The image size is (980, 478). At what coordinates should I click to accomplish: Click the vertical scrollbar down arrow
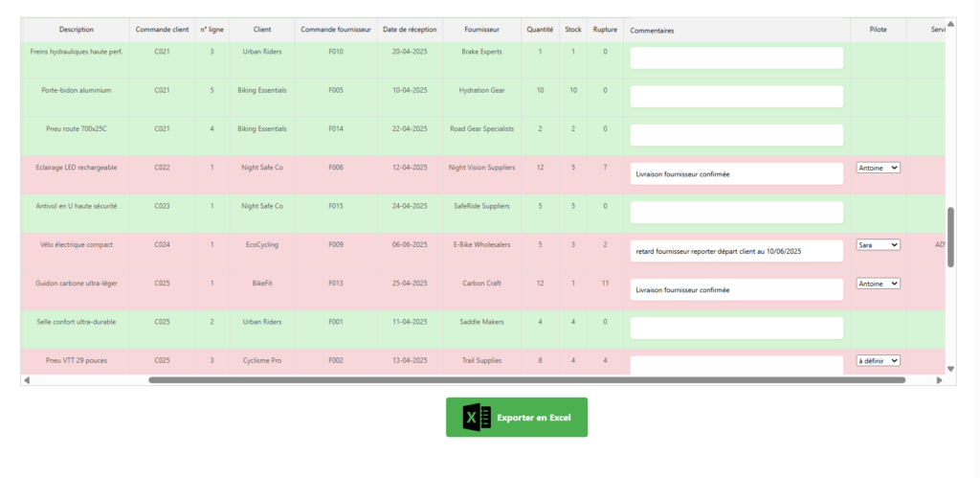(x=950, y=369)
